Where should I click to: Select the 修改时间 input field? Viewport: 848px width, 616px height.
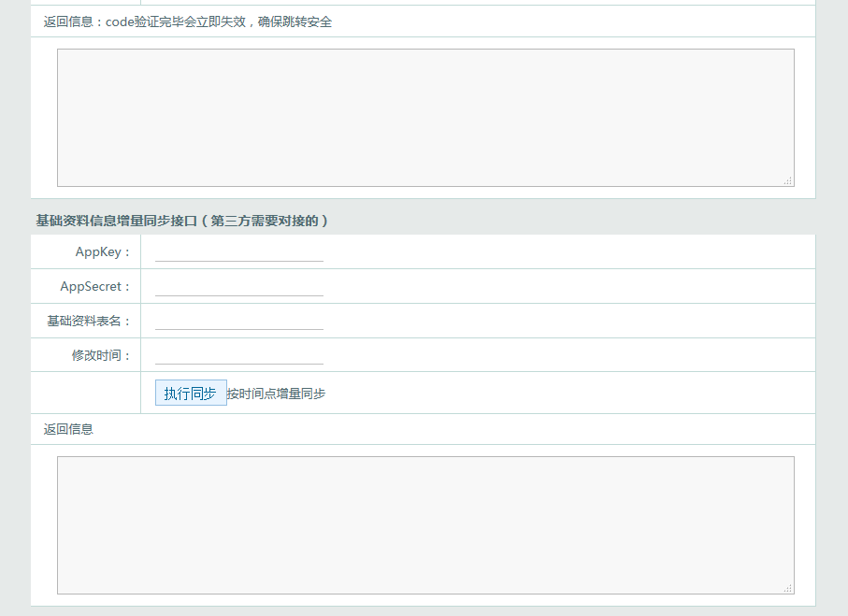[239, 355]
